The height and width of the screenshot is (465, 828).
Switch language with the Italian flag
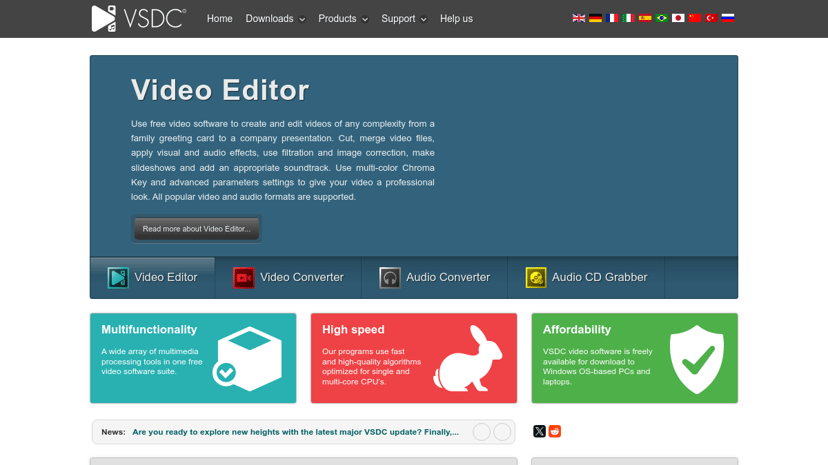pos(628,18)
